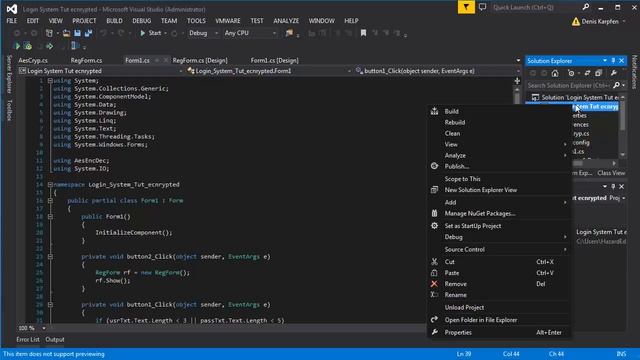Click the Solution Explorer Home icon
Viewport: 640px width, 360px height.
tap(555, 73)
